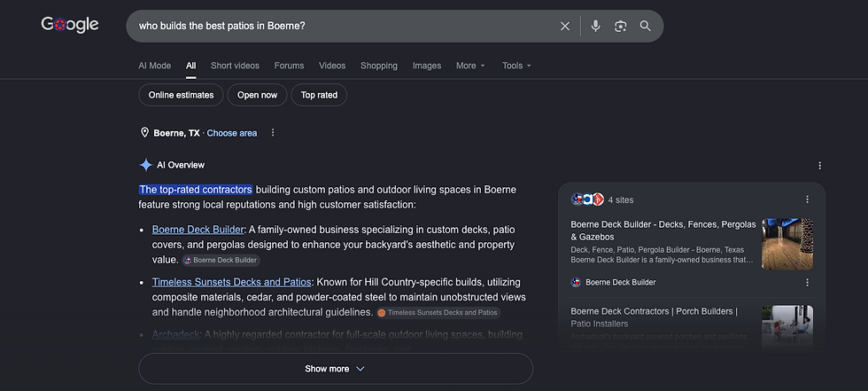
Task: Open Timeless Sunsets Decks and Patios link
Action: pyautogui.click(x=231, y=282)
